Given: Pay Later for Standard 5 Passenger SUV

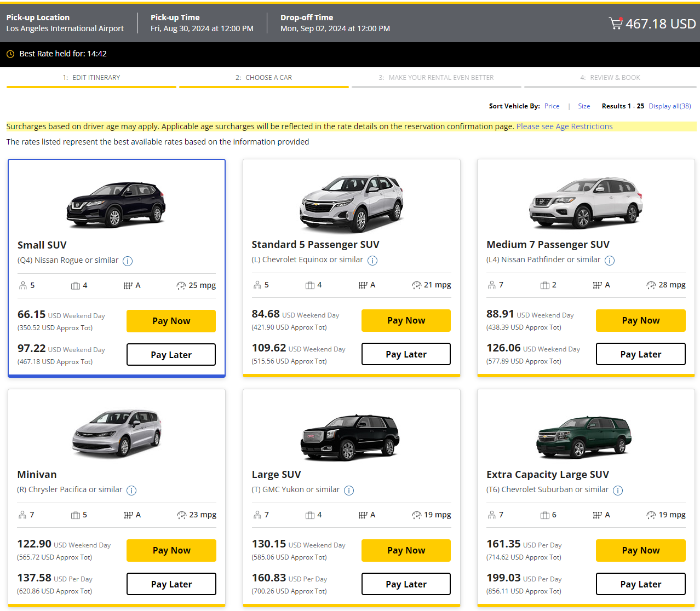Looking at the screenshot, I should 406,354.
